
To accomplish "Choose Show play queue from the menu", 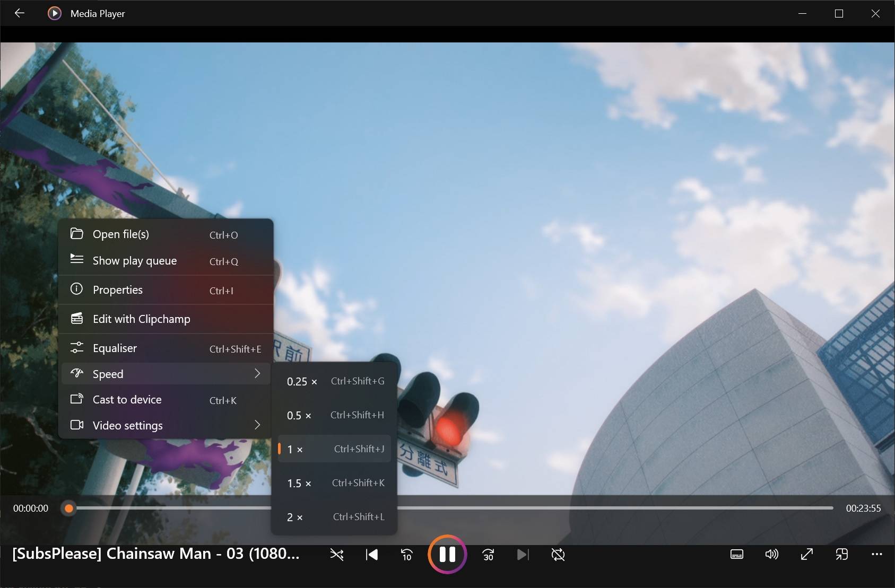I will click(x=134, y=260).
